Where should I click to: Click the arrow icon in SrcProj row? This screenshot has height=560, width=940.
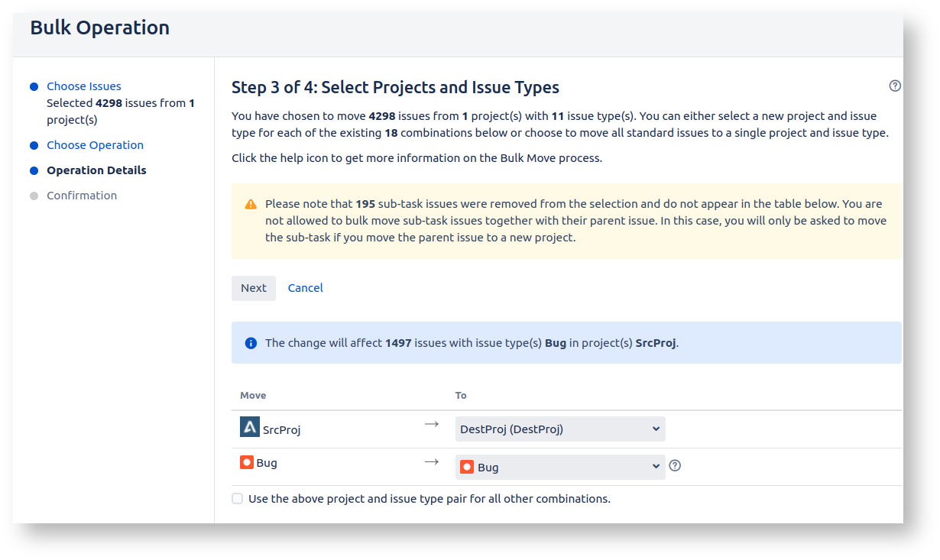(432, 424)
